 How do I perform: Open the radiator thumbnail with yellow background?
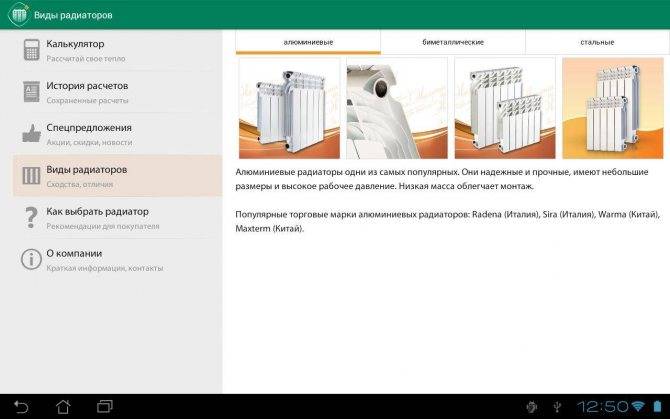coord(613,108)
